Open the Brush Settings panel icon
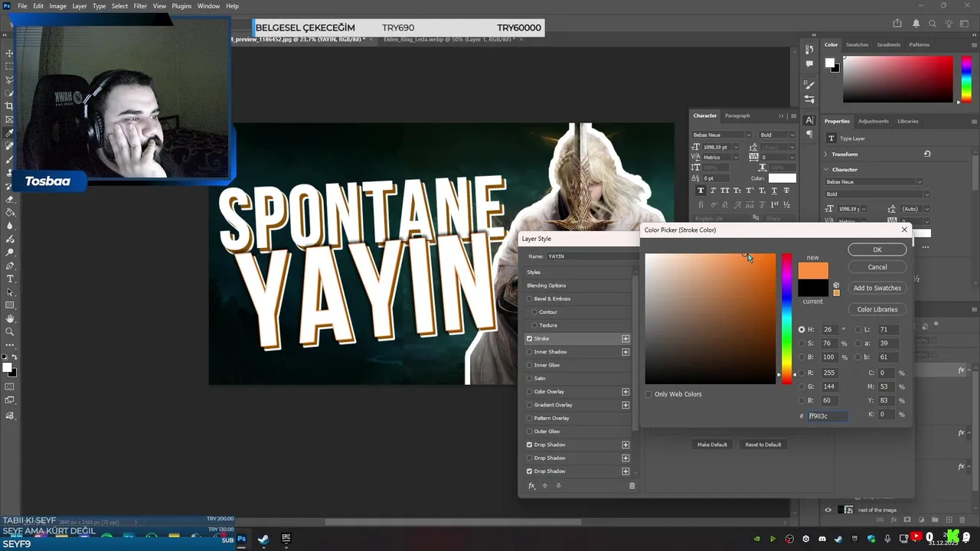This screenshot has height=551, width=980. (x=809, y=84)
